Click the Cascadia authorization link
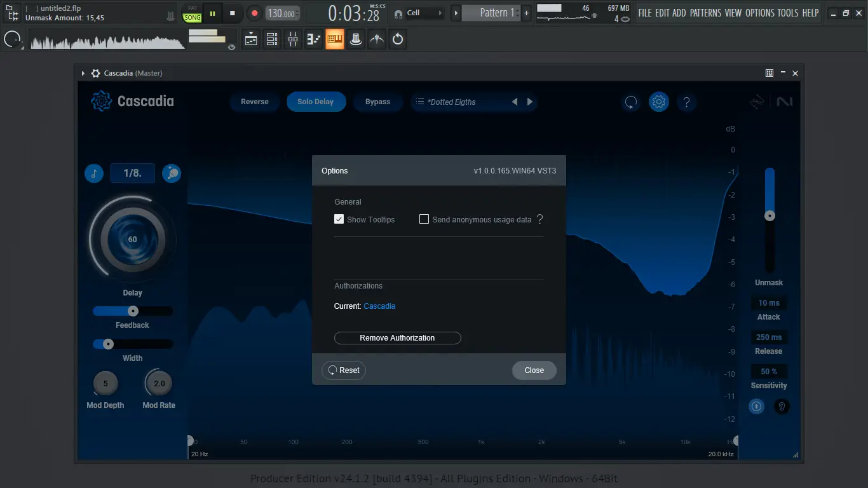The height and width of the screenshot is (488, 868). (x=379, y=306)
